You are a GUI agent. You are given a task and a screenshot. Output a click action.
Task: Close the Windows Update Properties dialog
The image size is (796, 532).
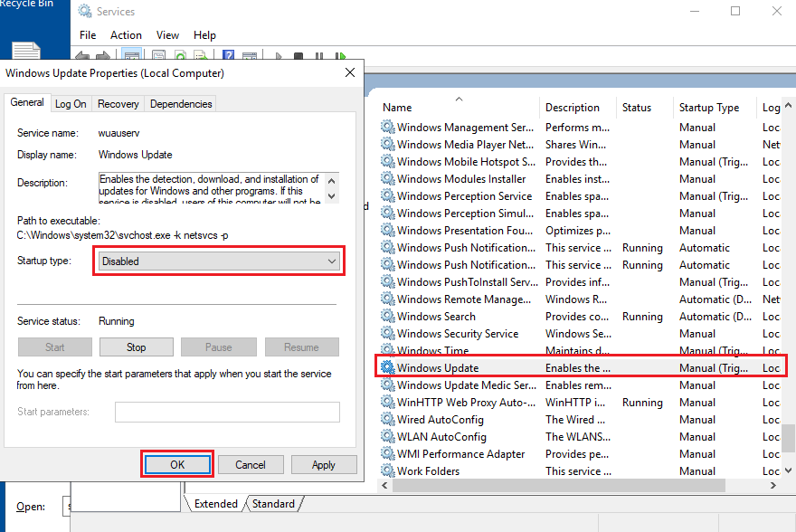coord(350,72)
